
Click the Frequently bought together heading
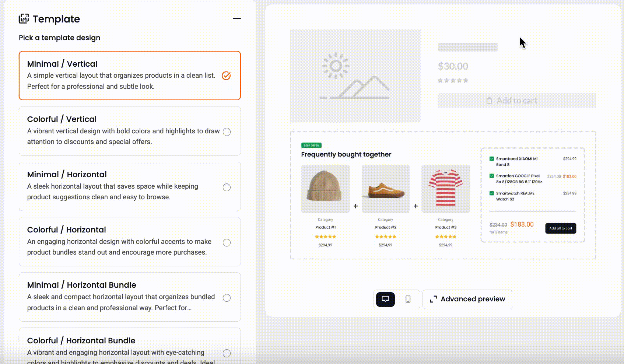(346, 154)
